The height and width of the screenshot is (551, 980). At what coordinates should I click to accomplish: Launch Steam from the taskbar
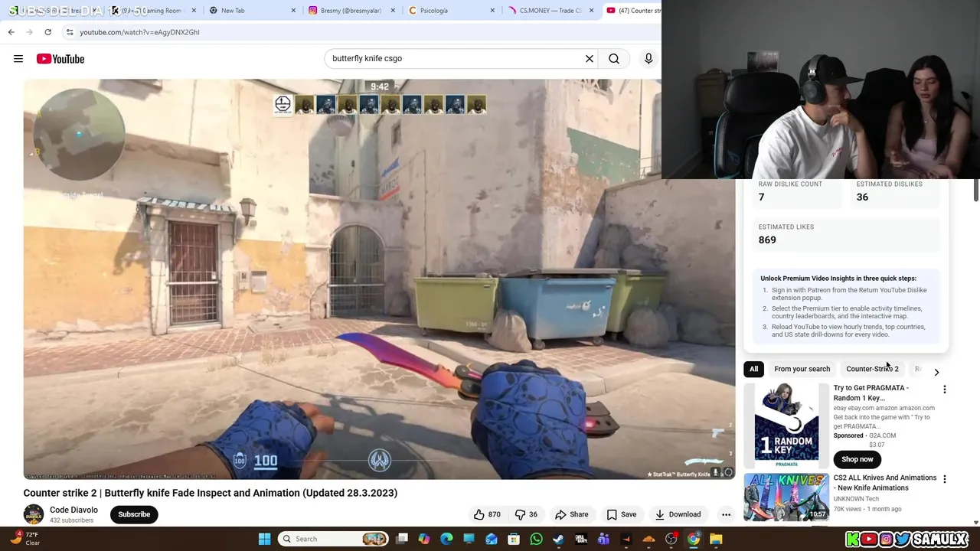(x=558, y=539)
